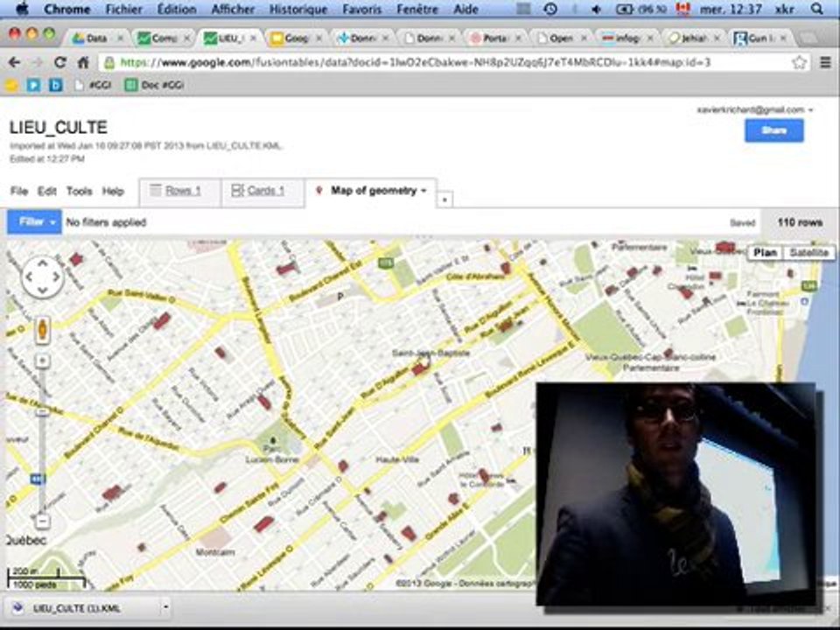Select the 'infog' browser tab
Viewport: 840px width, 630px height.
click(x=626, y=38)
